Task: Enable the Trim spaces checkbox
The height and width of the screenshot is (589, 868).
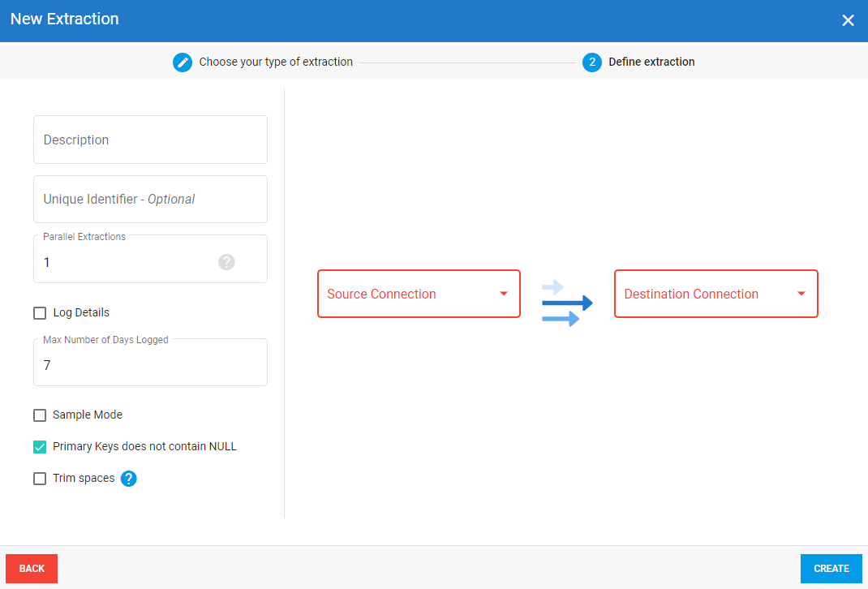Action: pos(40,479)
